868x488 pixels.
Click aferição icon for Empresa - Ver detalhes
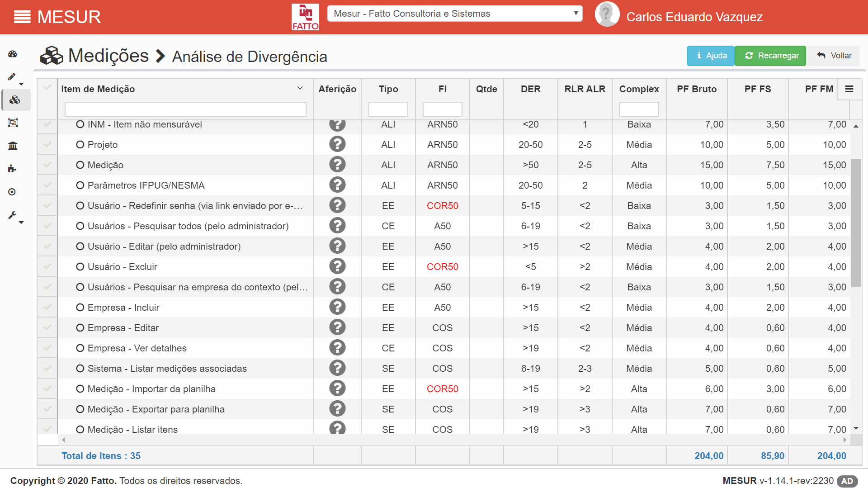337,348
